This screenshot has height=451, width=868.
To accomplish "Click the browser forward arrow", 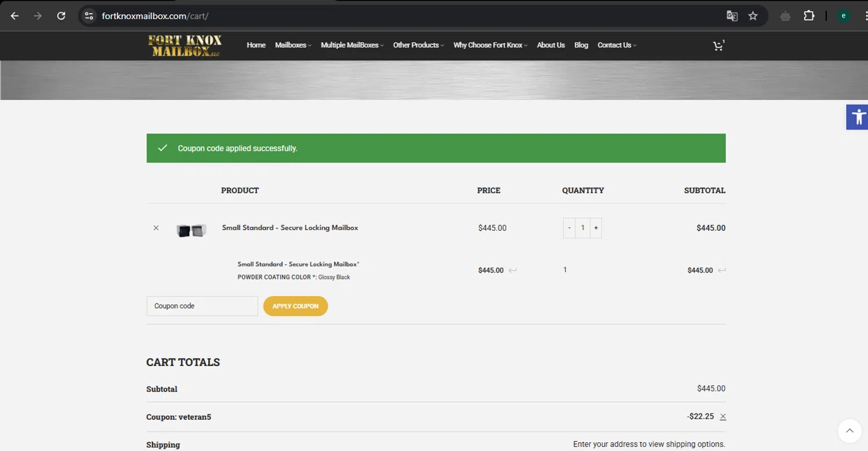I will (38, 16).
